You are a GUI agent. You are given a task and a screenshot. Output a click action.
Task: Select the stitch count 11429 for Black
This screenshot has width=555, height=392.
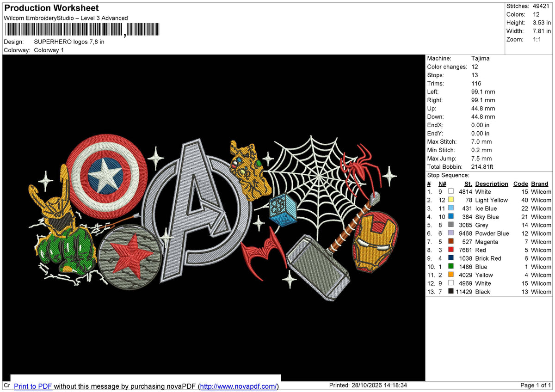point(464,291)
